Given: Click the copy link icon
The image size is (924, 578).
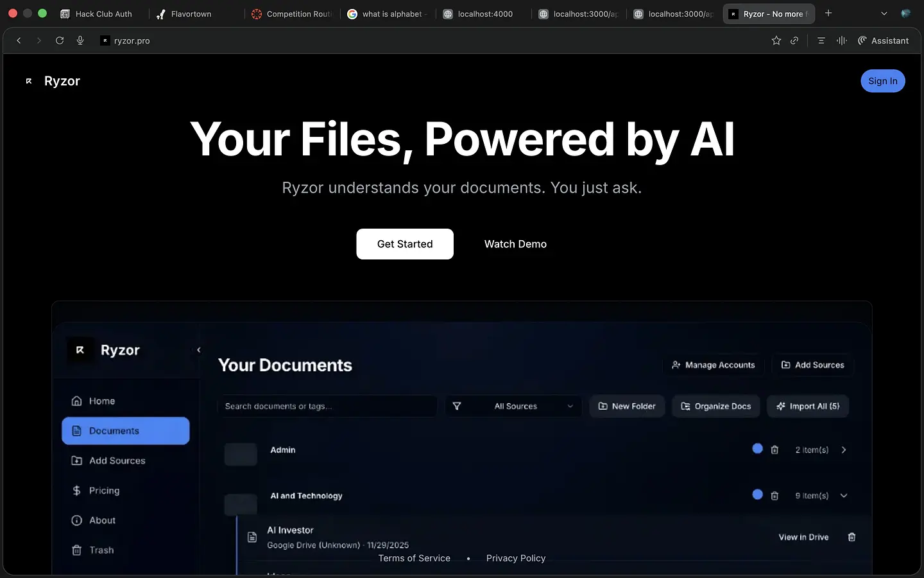Looking at the screenshot, I should [794, 40].
